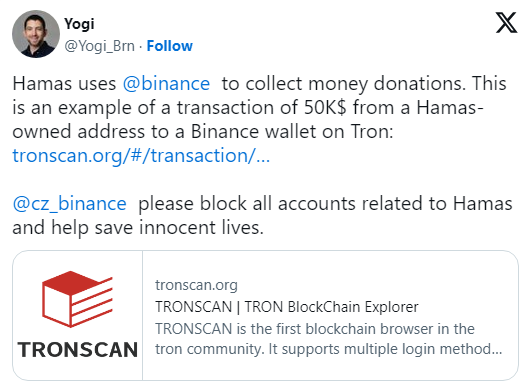Image resolution: width=530 pixels, height=386 pixels.
Task: Click the words 'help save innocent lives'
Action: click(x=157, y=227)
